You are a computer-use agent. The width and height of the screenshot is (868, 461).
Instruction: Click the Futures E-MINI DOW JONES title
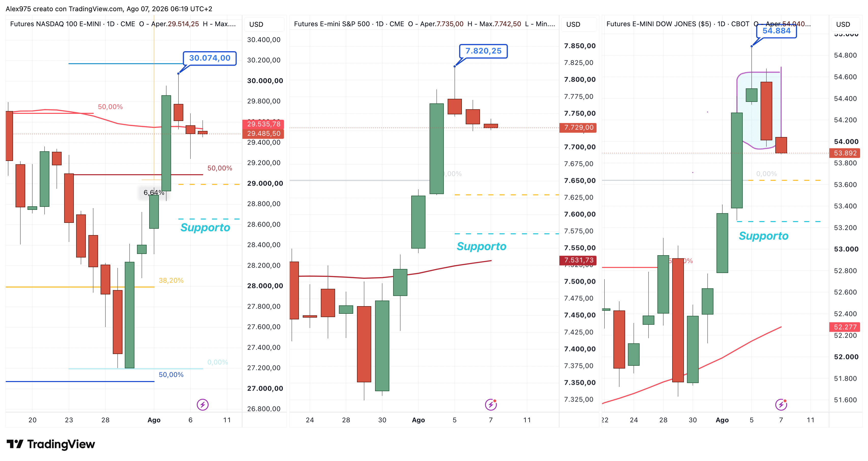659,24
